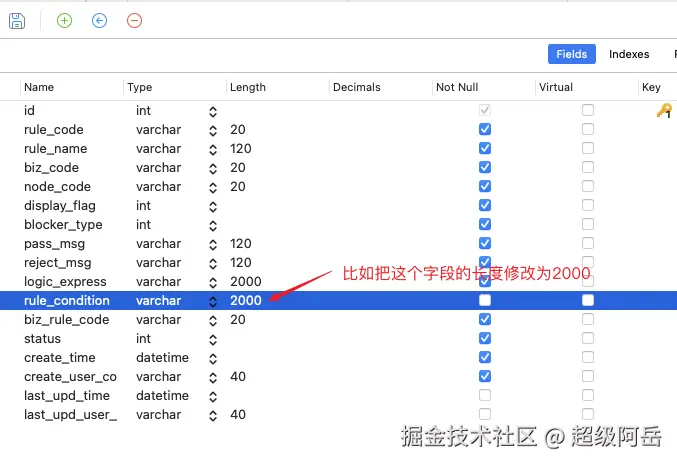This screenshot has width=677, height=464.
Task: Click varchar type of reject_msg
Action: coord(158,262)
